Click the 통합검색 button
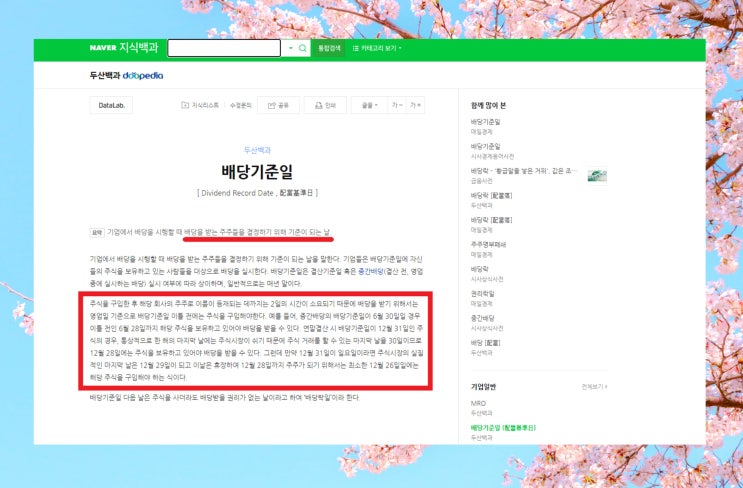This screenshot has height=488, width=743. (x=329, y=48)
